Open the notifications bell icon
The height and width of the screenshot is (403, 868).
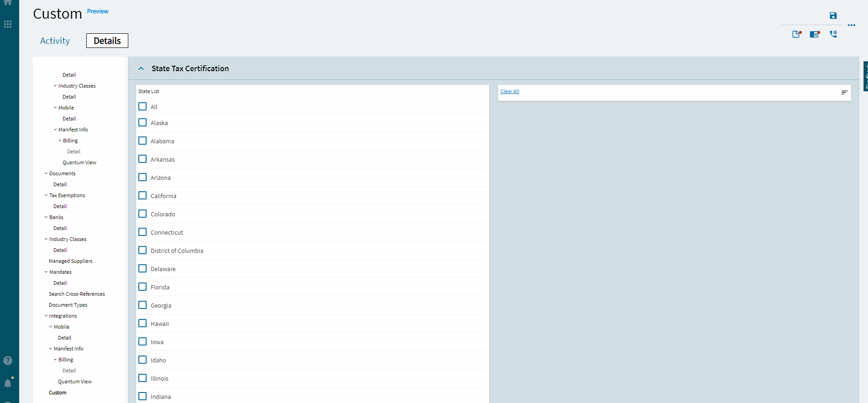(8, 383)
